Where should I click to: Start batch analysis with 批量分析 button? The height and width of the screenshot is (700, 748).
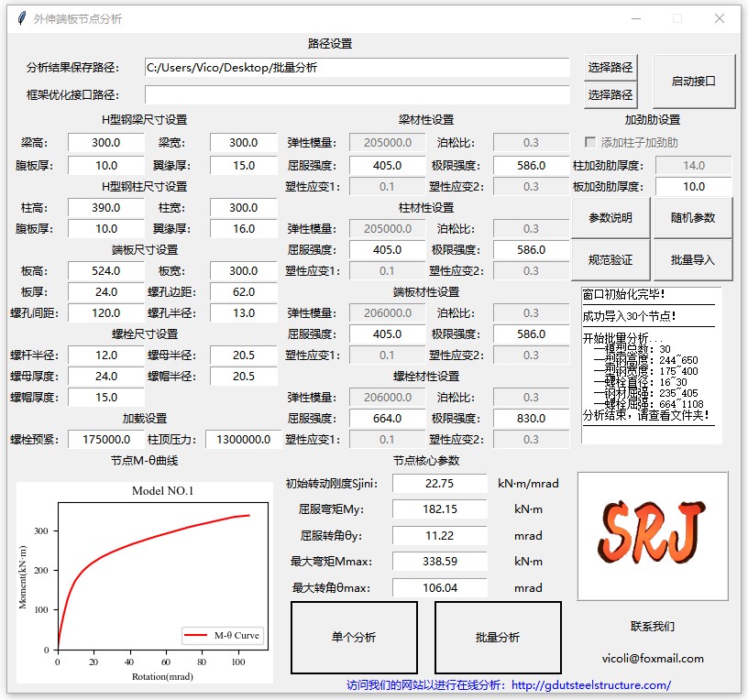tap(498, 637)
